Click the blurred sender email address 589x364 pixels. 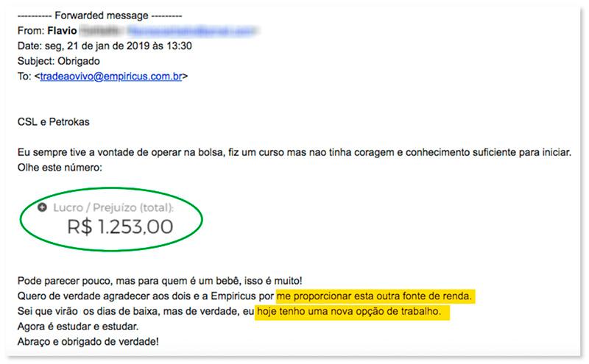(x=191, y=31)
